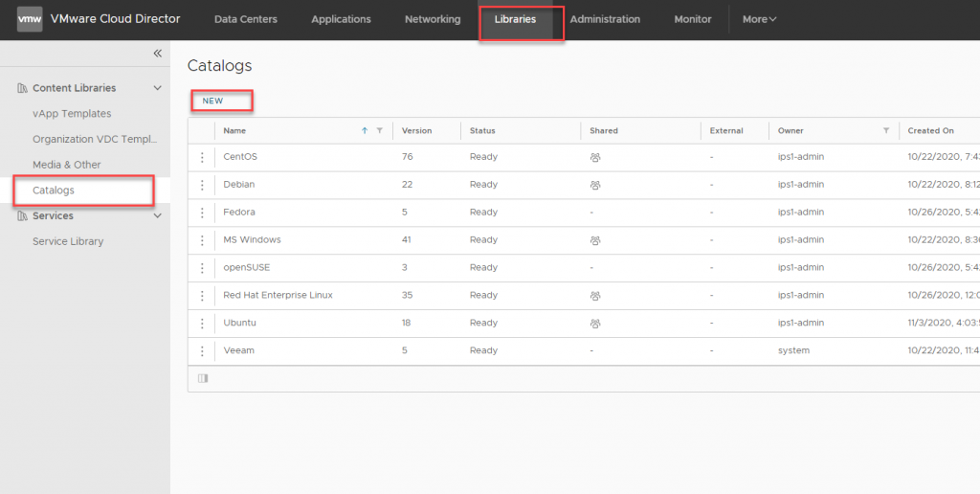Click the VMware Cloud Director title
The height and width of the screenshot is (494, 980).
point(115,19)
